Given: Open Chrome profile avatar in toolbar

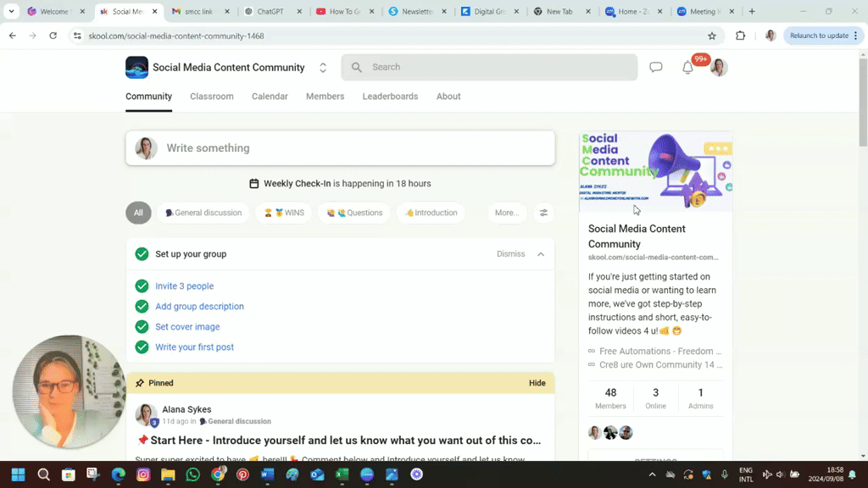Looking at the screenshot, I should point(771,36).
